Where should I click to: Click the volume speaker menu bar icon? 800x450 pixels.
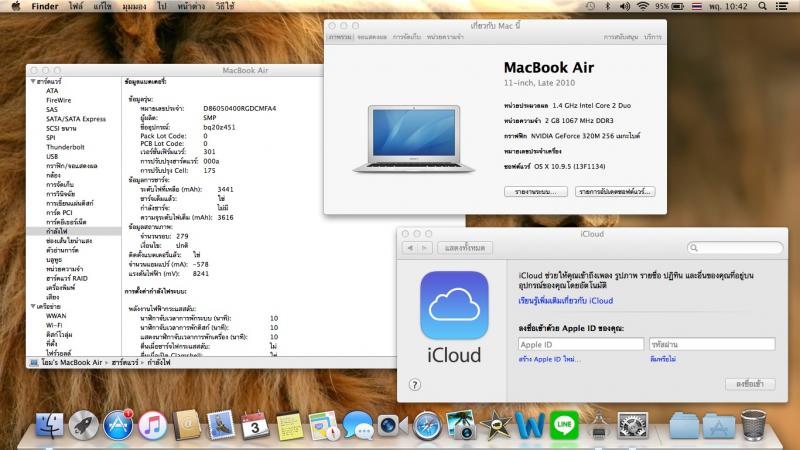tap(624, 6)
